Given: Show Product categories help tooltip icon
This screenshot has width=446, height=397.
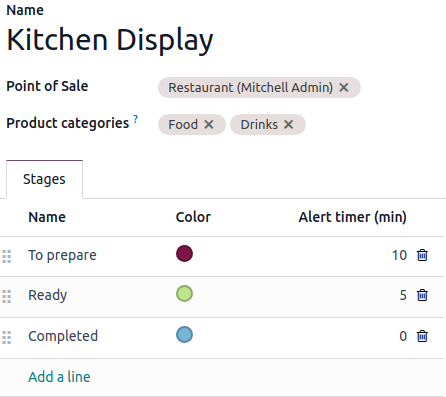Looking at the screenshot, I should pos(136,119).
